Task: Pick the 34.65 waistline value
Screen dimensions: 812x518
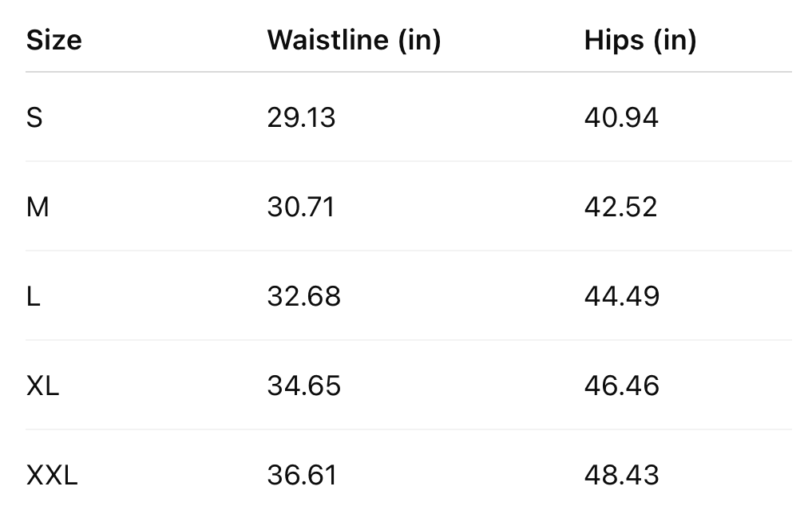Action: point(304,386)
